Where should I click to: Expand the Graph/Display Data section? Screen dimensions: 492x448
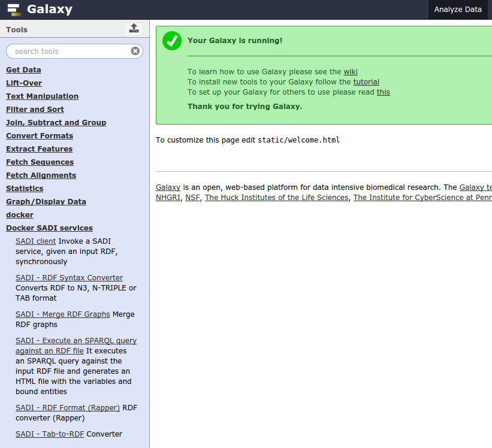(46, 202)
